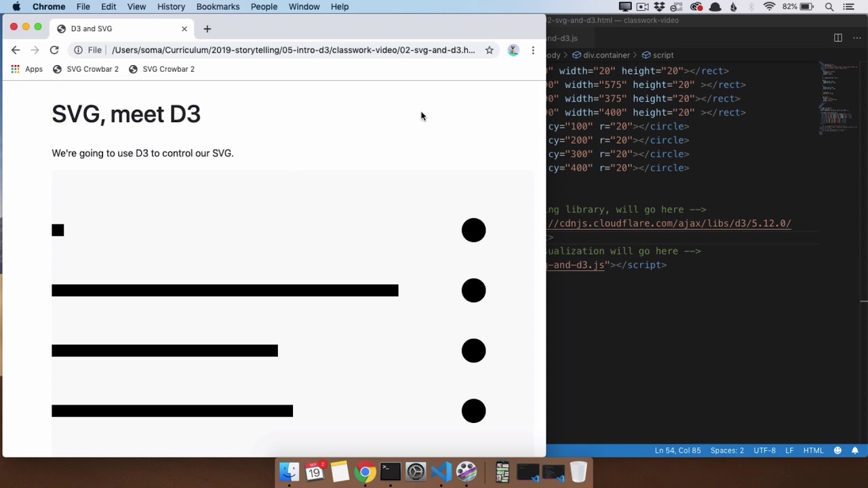Click the second SVG Crowbar 2 bookmark
This screenshot has width=868, height=488.
pos(162,69)
